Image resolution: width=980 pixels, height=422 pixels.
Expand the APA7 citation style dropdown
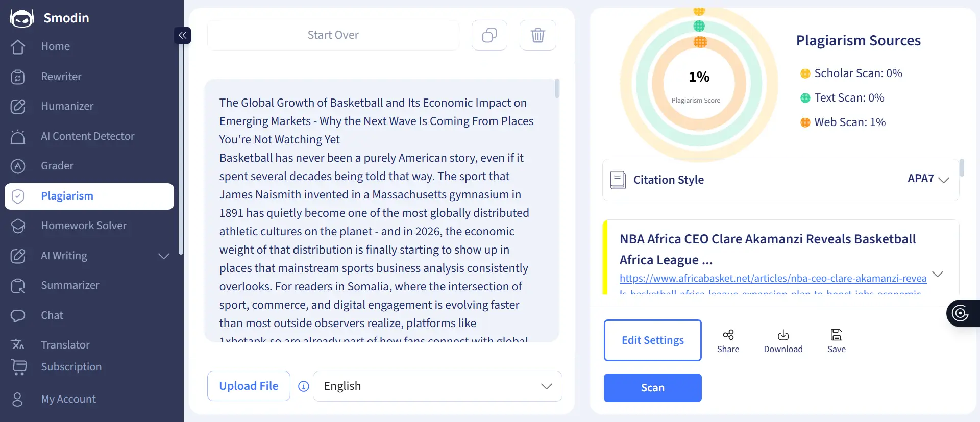(x=928, y=179)
